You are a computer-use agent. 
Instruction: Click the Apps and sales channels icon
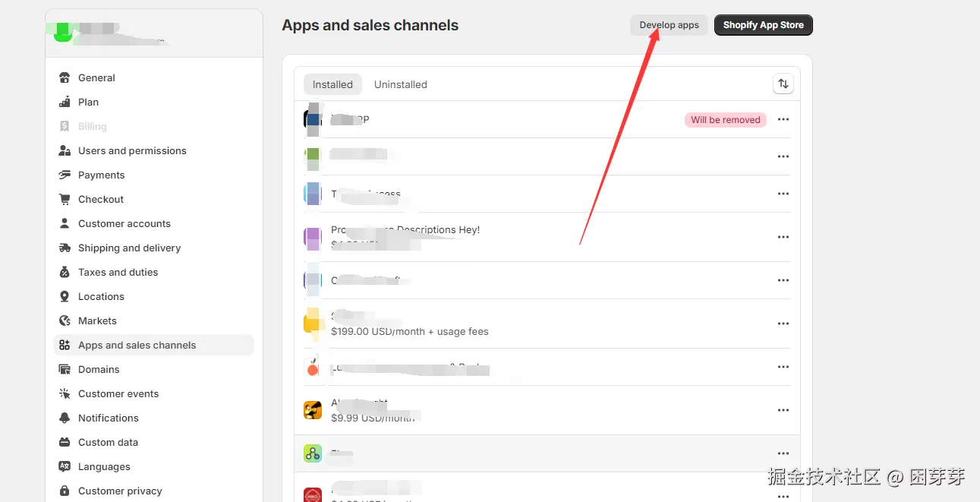[65, 345]
